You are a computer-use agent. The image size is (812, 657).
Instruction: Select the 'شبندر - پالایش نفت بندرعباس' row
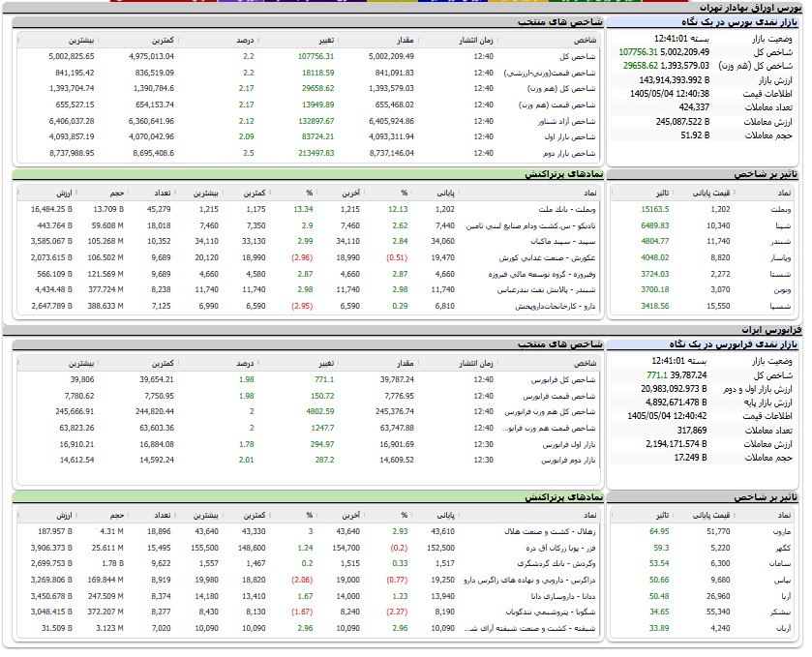[308, 290]
